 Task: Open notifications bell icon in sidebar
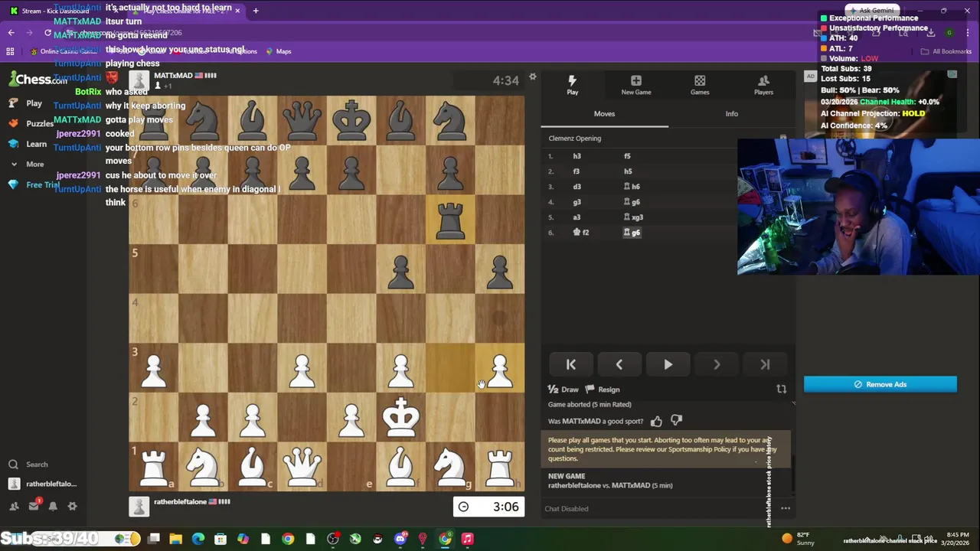click(x=53, y=506)
